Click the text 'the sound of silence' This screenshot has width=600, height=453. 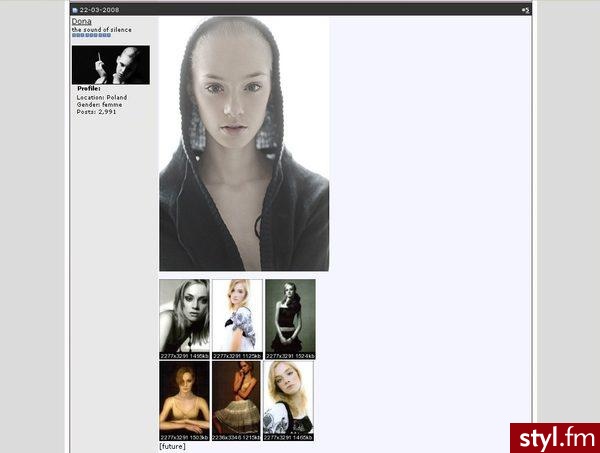102,29
